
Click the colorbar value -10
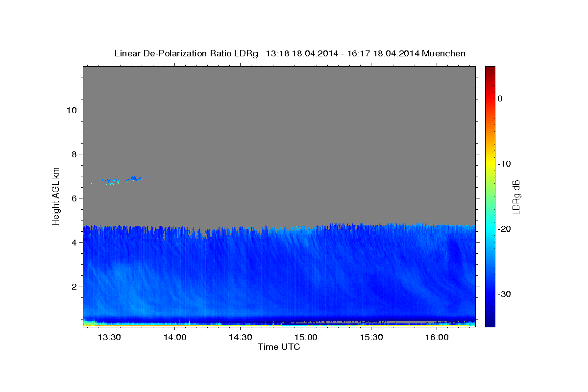(x=505, y=164)
